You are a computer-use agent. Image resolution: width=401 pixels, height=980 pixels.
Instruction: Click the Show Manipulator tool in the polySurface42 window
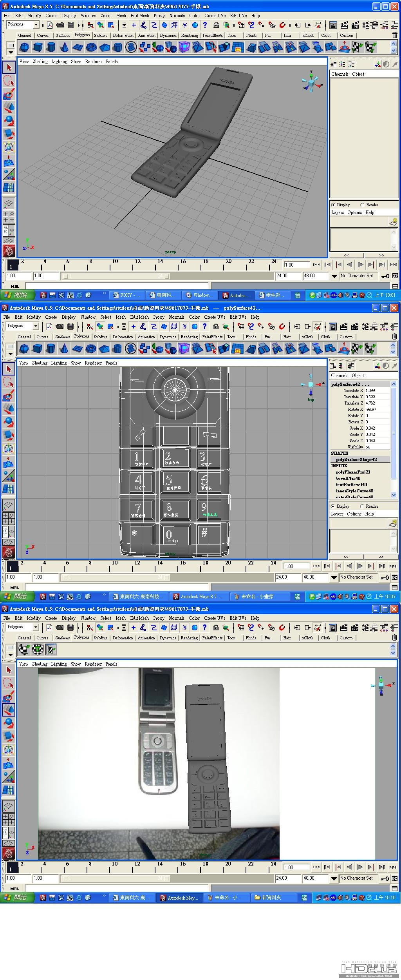point(9,475)
